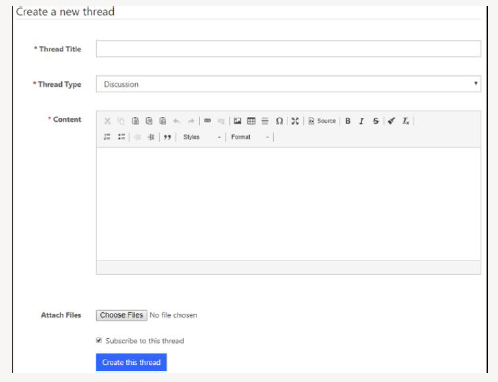Image resolution: width=498 pixels, height=382 pixels.
Task: Click the Cut icon in editor toolbar
Action: click(107, 121)
